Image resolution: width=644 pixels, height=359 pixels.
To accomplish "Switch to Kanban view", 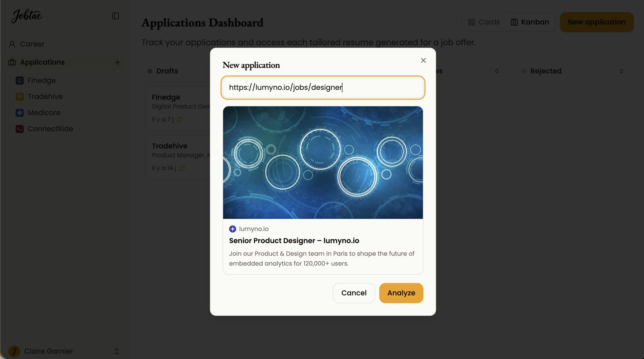I will (x=530, y=22).
